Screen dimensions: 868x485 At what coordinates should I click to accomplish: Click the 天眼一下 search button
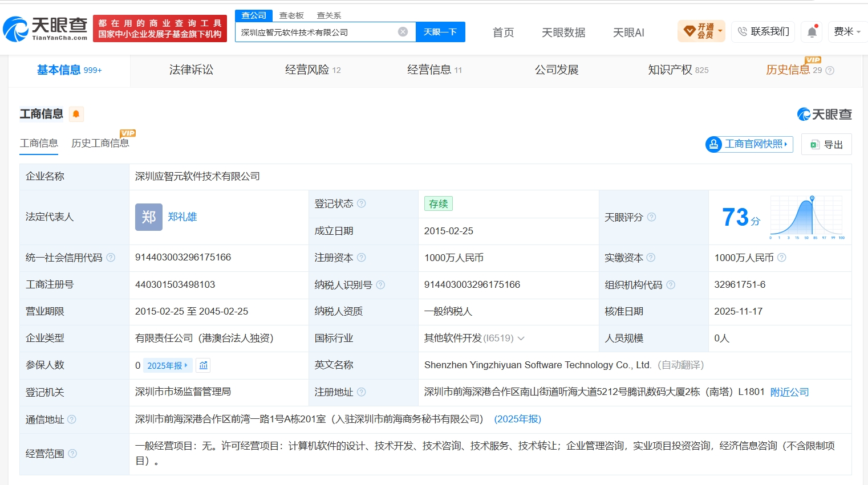(x=440, y=32)
